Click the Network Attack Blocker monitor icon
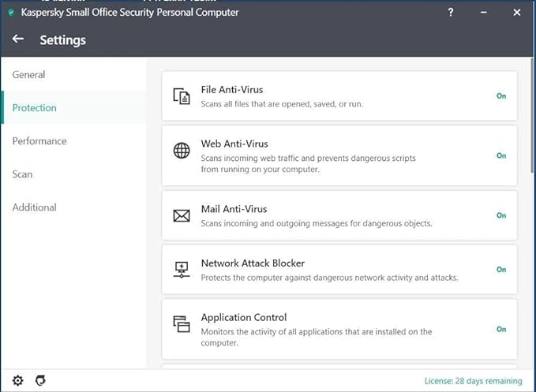Screen dimensions: 536x392 click(x=182, y=270)
